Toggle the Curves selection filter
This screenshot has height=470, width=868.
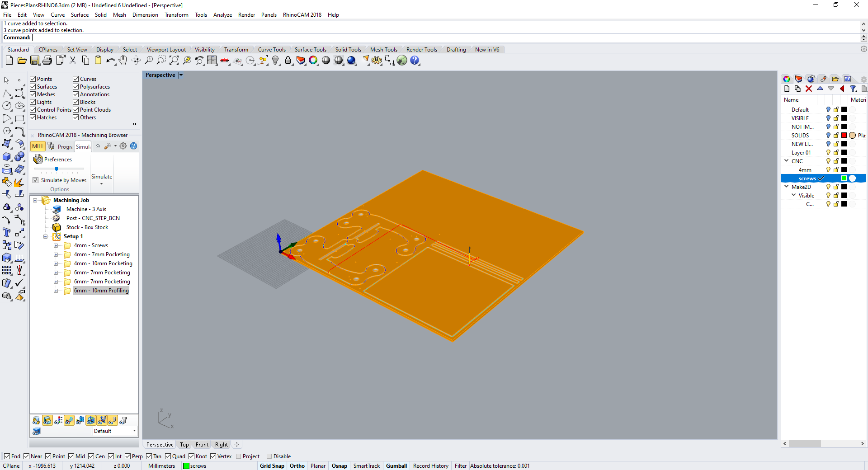(76, 79)
